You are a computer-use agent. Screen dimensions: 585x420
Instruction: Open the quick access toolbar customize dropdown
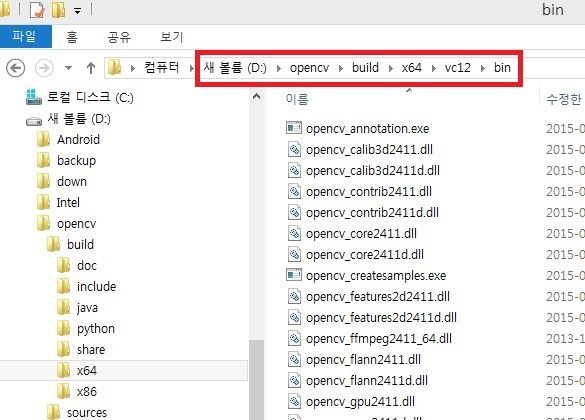pos(77,11)
